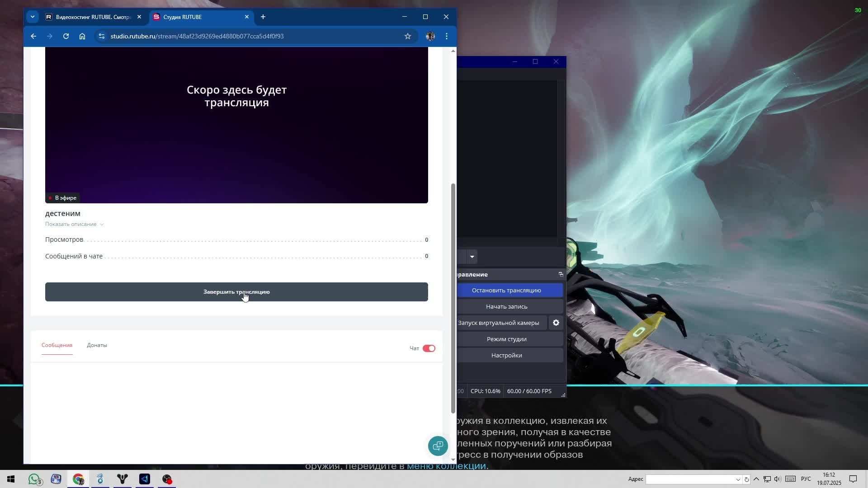This screenshot has width=868, height=488.
Task: Click the page vertical scrollbar thumb
Action: 453,298
